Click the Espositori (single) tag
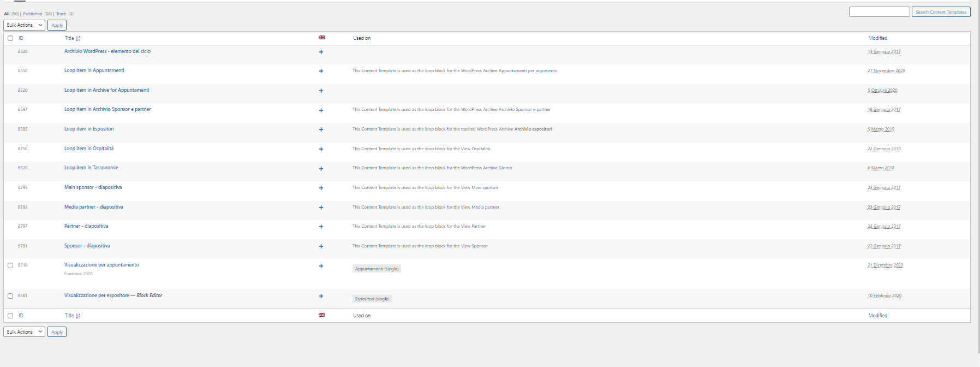This screenshot has height=367, width=980. point(372,299)
